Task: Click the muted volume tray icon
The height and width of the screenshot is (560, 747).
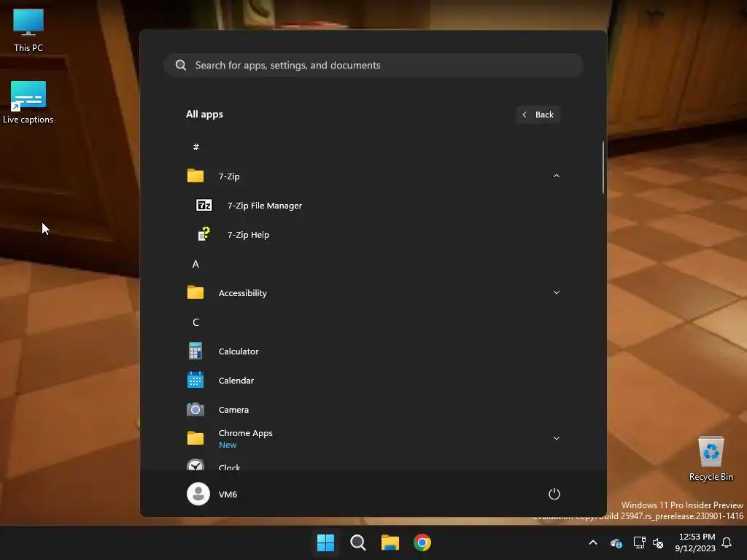Action: (x=658, y=542)
